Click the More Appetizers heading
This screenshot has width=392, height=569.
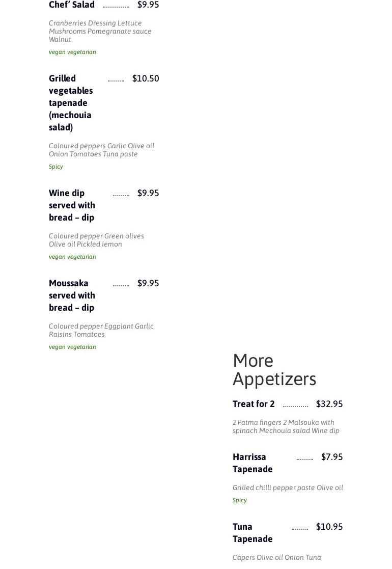(274, 370)
